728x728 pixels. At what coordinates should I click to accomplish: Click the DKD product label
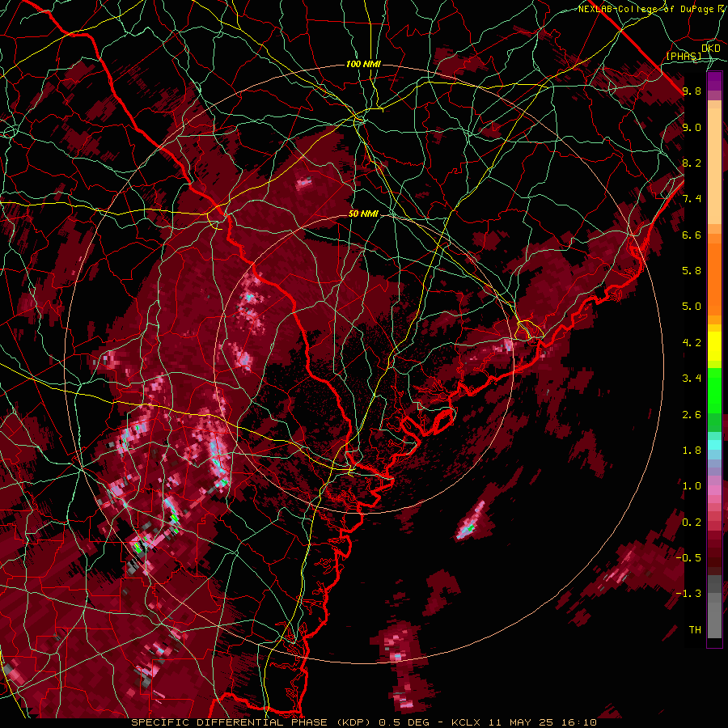(x=710, y=48)
